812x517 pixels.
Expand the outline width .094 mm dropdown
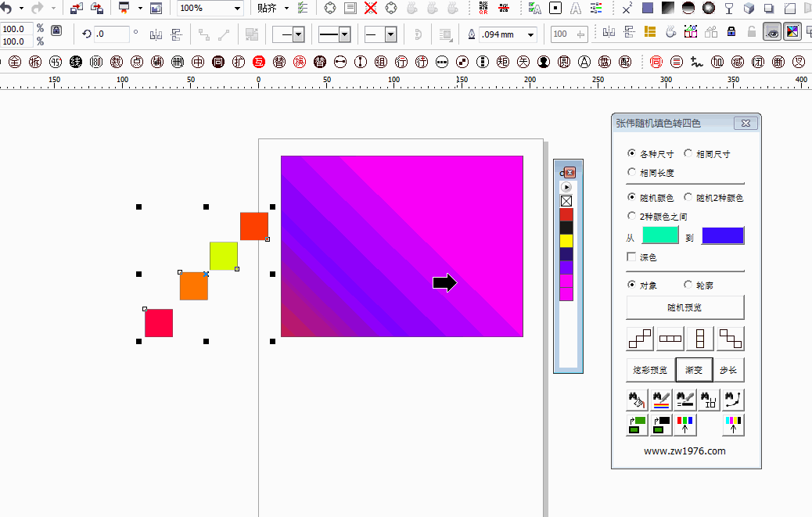(x=531, y=34)
